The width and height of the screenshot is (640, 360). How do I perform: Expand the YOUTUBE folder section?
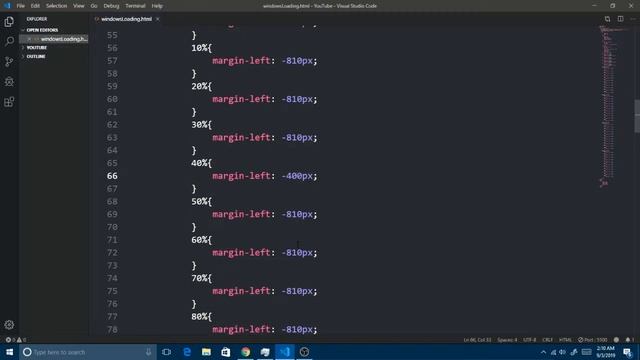pos(36,48)
